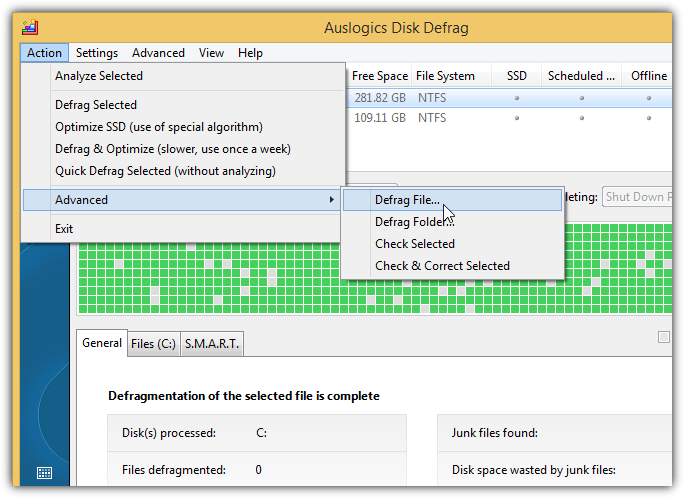This screenshot has width=684, height=497.
Task: Toggle SSD marker for 109.11 GB drive
Action: tap(517, 118)
